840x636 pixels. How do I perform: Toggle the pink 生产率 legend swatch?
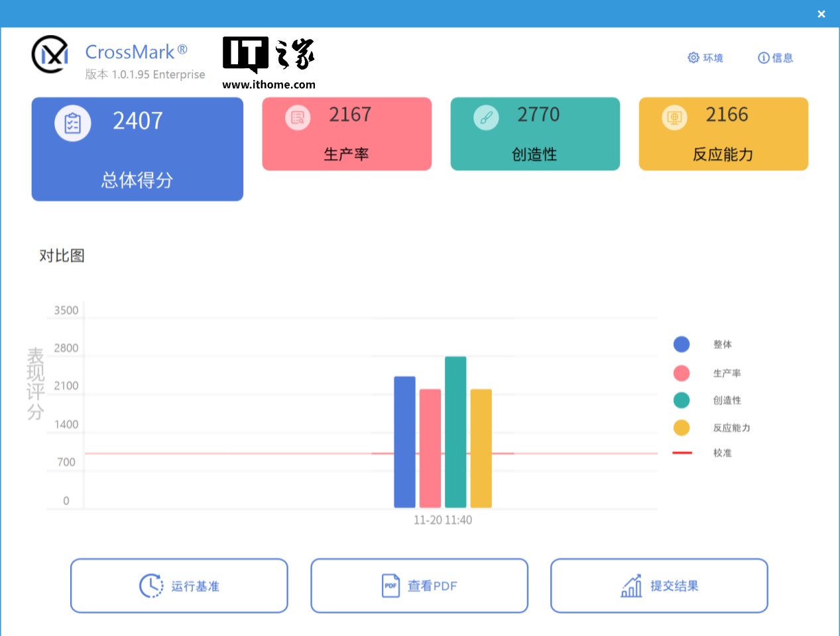(682, 373)
